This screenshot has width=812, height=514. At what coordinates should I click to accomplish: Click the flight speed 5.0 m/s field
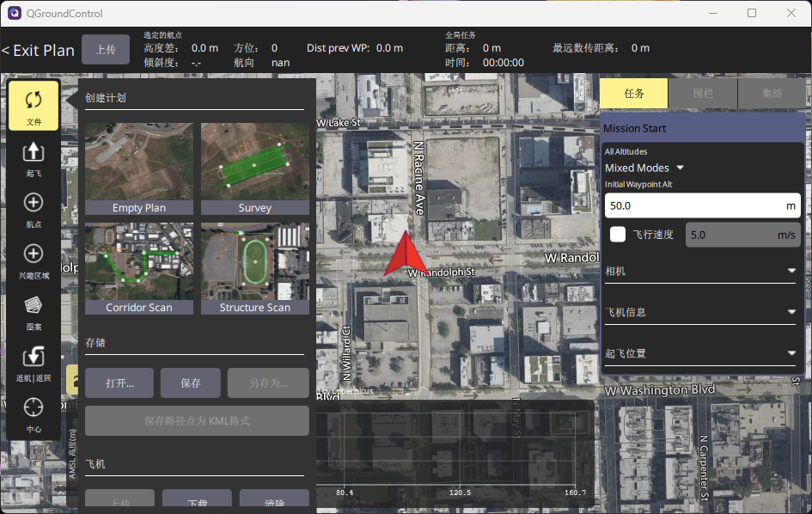(x=742, y=235)
